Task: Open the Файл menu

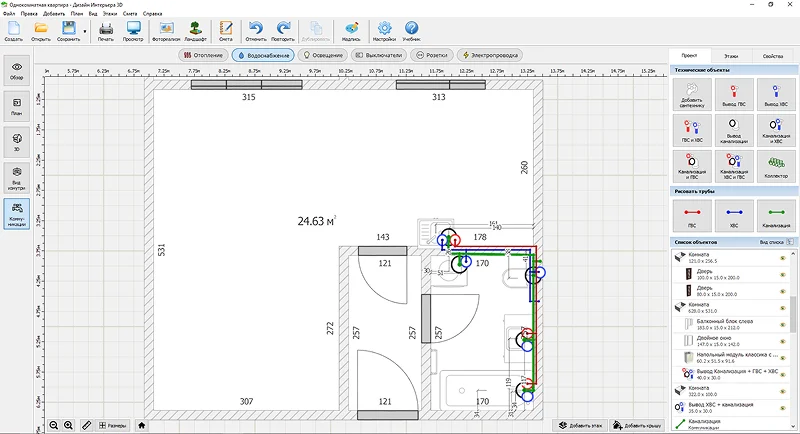Action: tap(9, 14)
